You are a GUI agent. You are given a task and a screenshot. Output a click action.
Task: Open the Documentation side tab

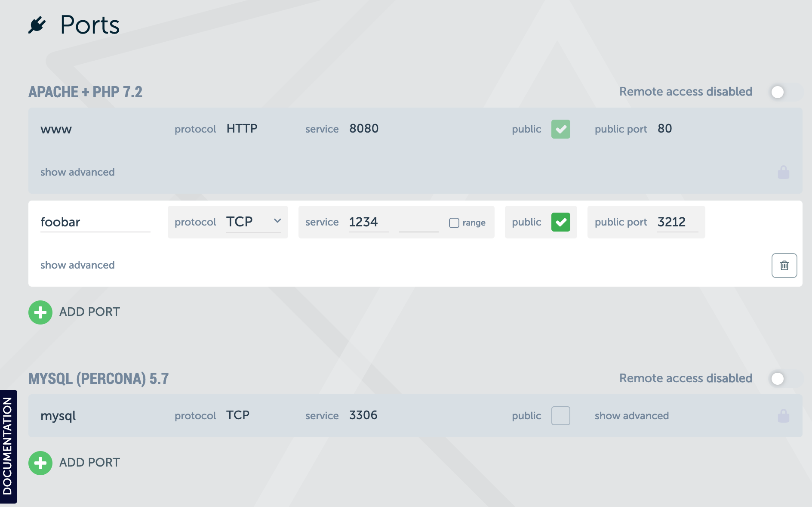pyautogui.click(x=8, y=446)
